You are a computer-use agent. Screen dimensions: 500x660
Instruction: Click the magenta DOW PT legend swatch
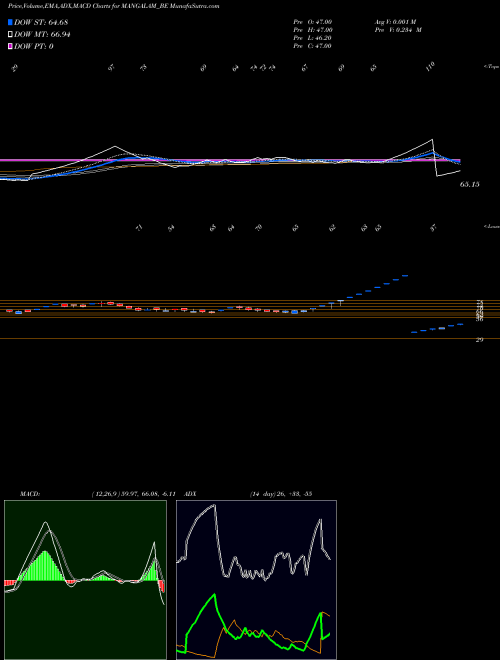11,46
